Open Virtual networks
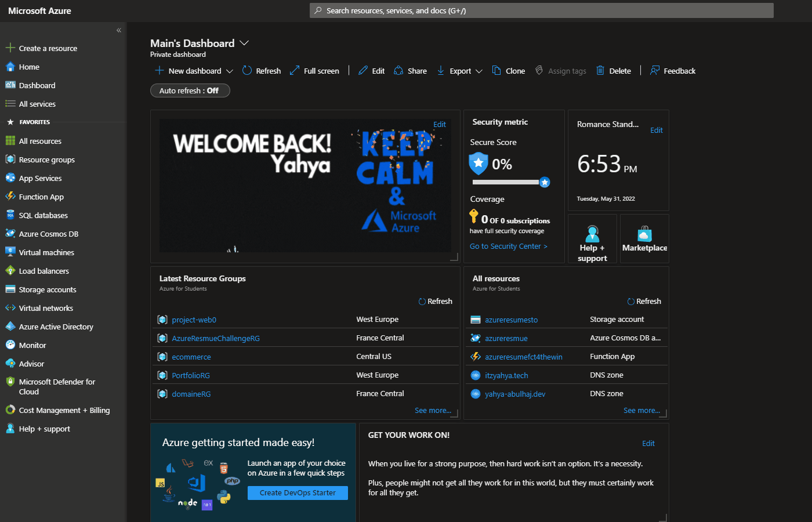Image resolution: width=812 pixels, height=522 pixels. click(x=46, y=308)
